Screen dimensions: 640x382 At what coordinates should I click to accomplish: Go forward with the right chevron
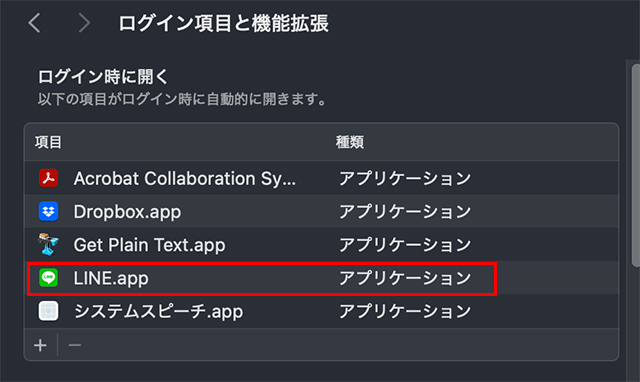[84, 23]
